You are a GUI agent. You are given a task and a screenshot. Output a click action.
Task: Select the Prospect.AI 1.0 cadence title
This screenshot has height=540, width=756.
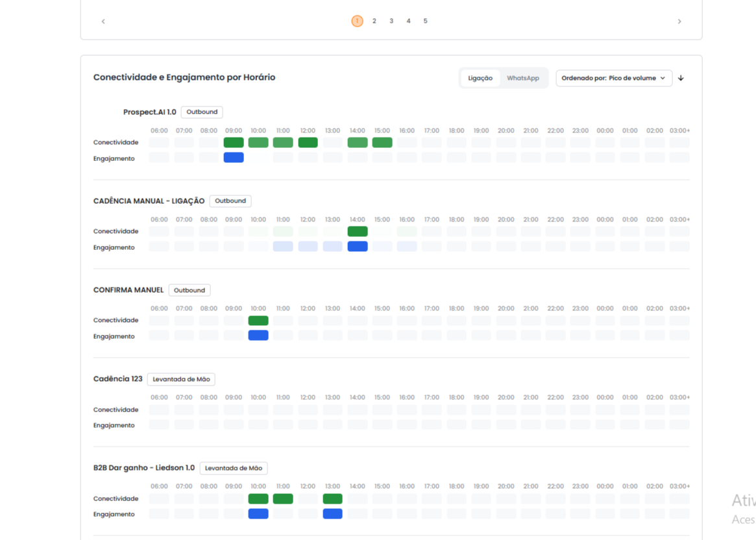[x=150, y=112]
